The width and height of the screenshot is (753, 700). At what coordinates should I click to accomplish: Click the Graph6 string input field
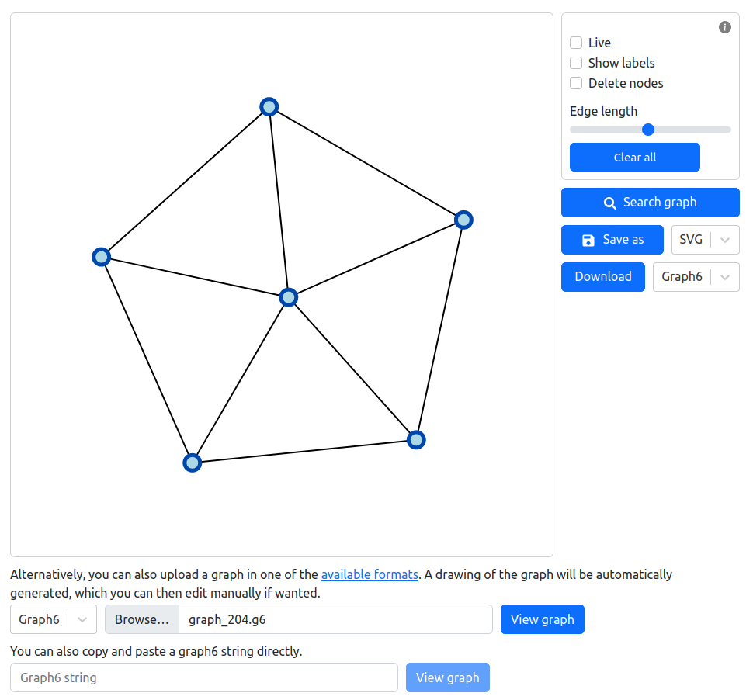point(204,678)
